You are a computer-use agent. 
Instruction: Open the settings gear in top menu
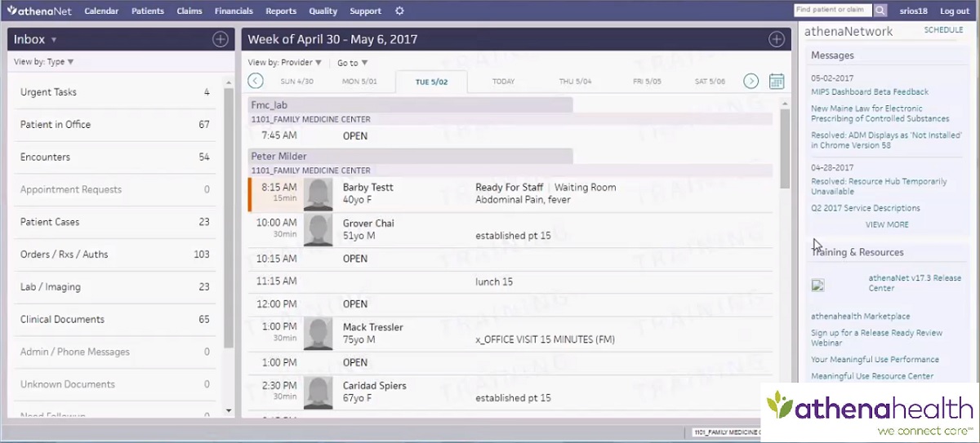399,11
